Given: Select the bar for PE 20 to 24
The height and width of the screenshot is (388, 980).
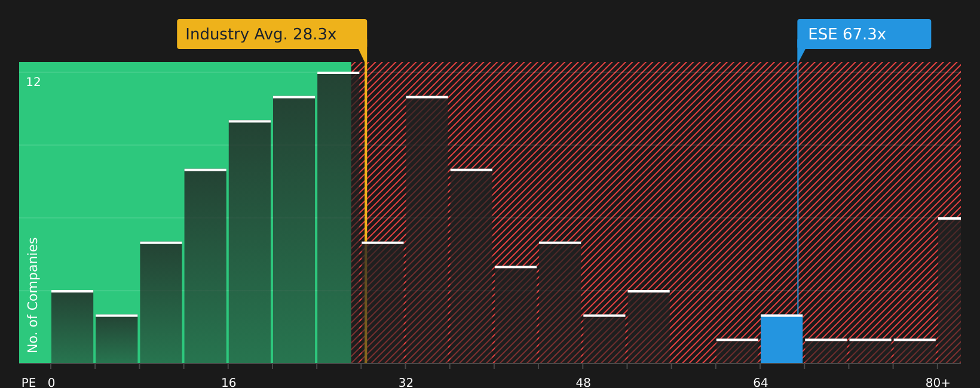Looking at the screenshot, I should pyautogui.click(x=294, y=230).
